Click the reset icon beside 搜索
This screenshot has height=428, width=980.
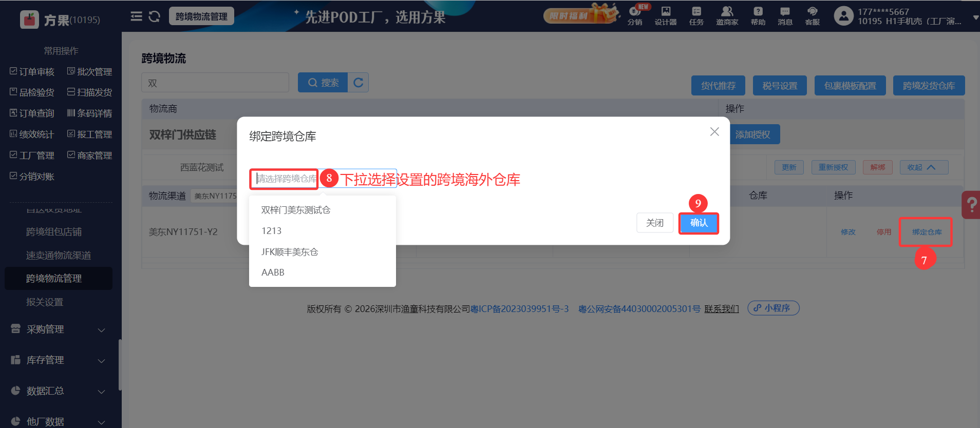point(359,82)
